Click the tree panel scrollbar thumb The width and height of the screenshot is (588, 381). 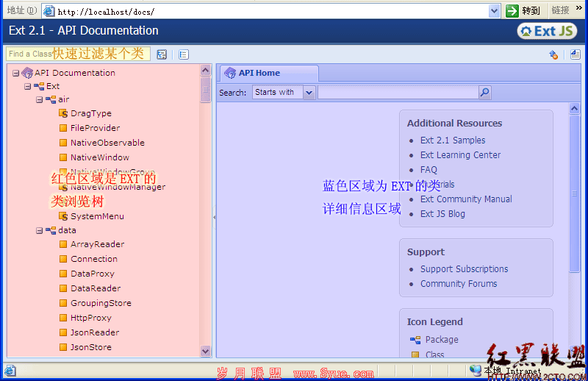(x=206, y=89)
